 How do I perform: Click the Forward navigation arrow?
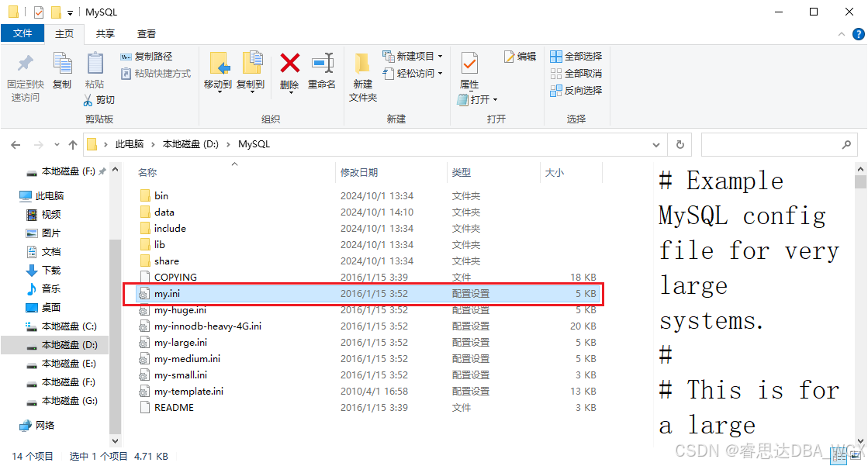click(38, 145)
